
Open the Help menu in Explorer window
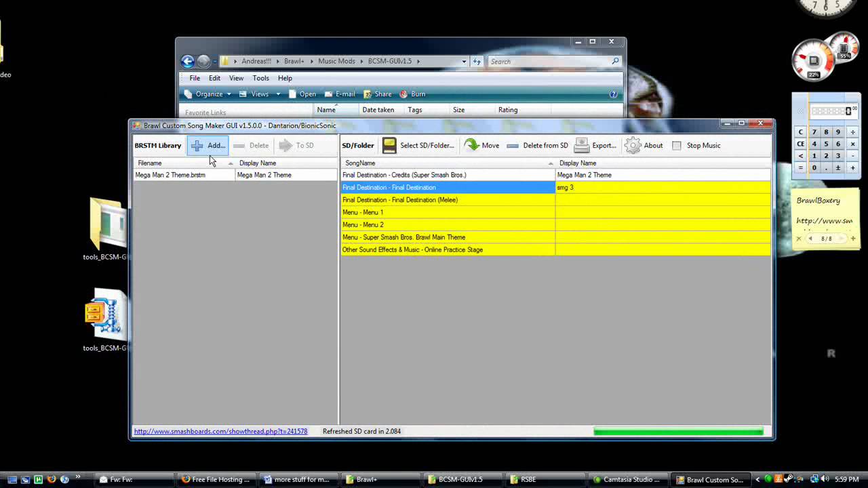click(285, 78)
